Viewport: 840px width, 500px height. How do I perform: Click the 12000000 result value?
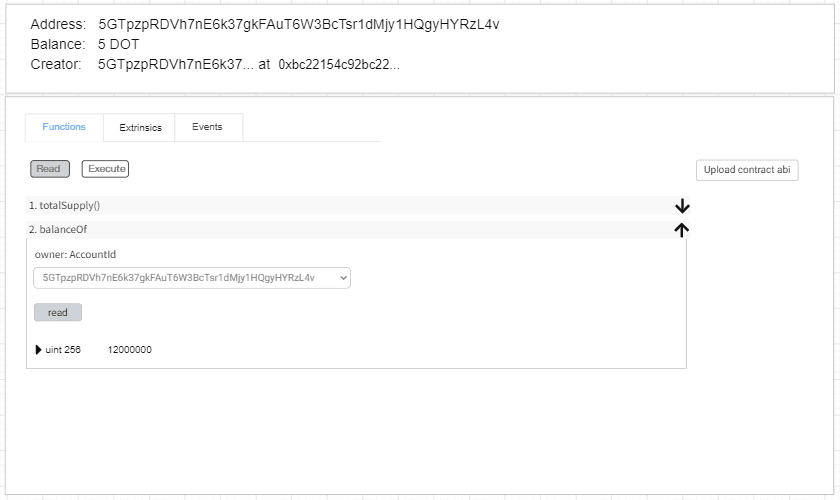(x=130, y=350)
